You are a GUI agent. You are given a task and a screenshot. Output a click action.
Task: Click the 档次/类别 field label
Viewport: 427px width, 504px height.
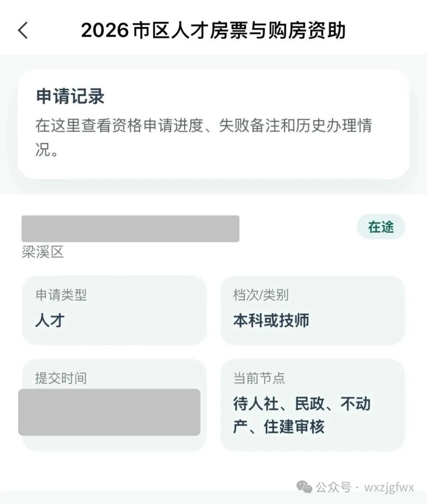coord(261,295)
